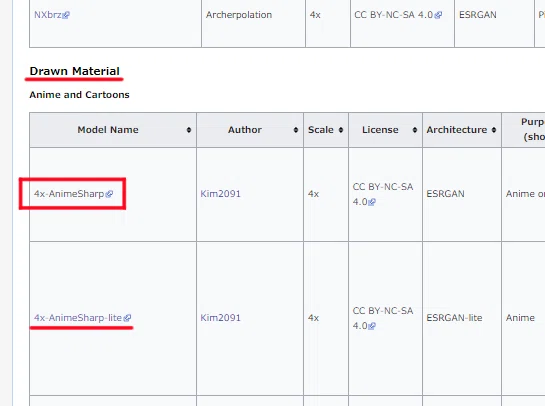Sort table by License arrows

(x=415, y=130)
